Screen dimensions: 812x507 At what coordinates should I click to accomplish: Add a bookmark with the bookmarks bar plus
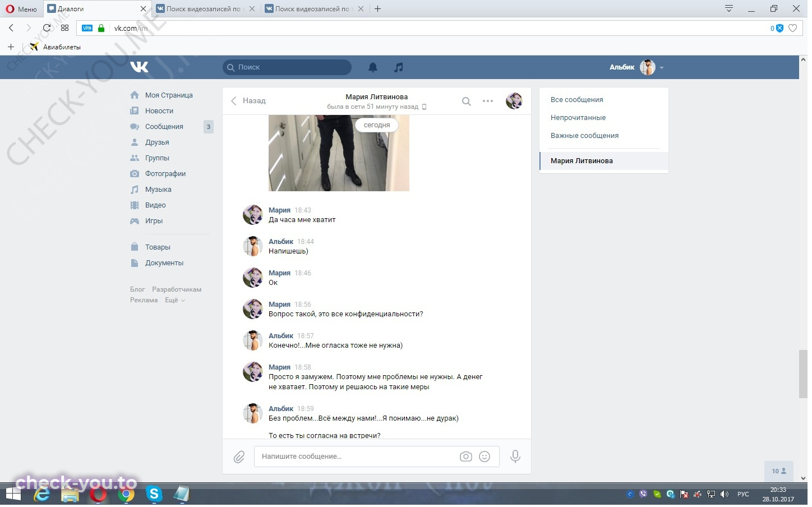11,47
